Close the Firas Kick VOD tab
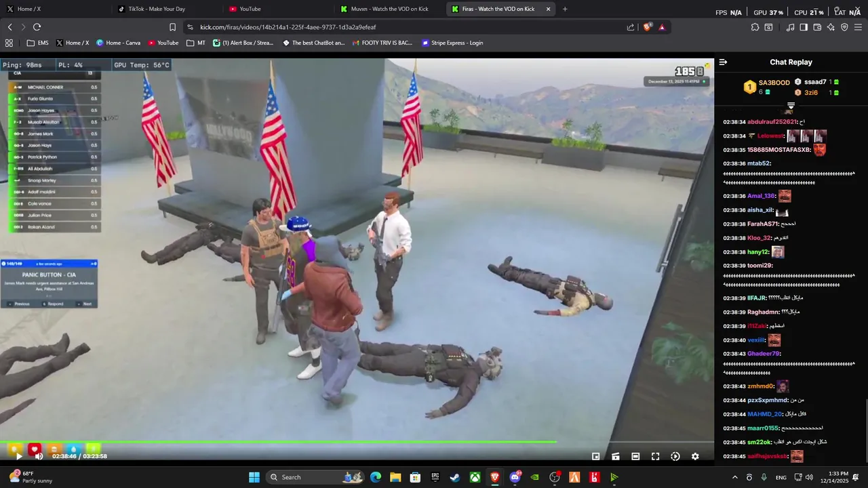 pyautogui.click(x=548, y=9)
